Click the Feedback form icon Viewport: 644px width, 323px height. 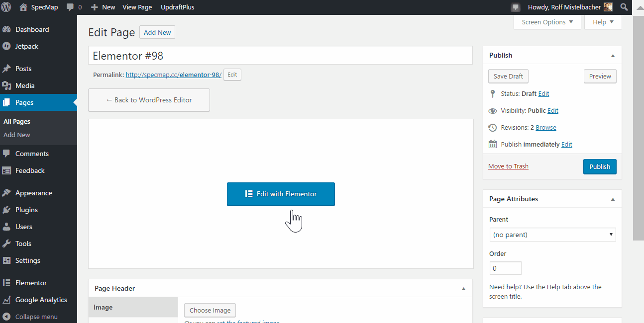click(x=6, y=170)
